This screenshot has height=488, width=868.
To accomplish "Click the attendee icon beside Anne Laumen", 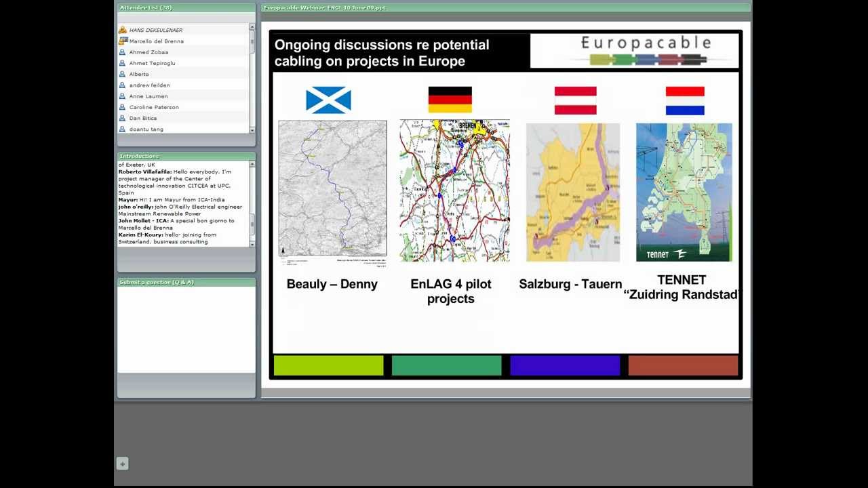I will [123, 96].
